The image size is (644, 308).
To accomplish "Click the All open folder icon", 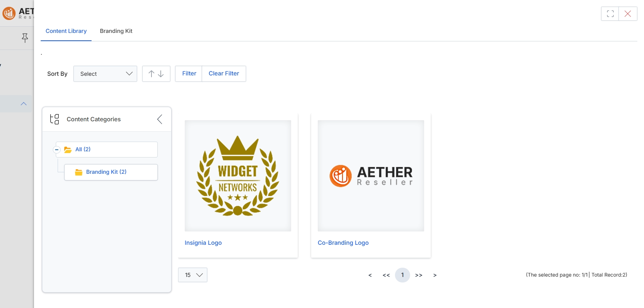I will pyautogui.click(x=68, y=150).
